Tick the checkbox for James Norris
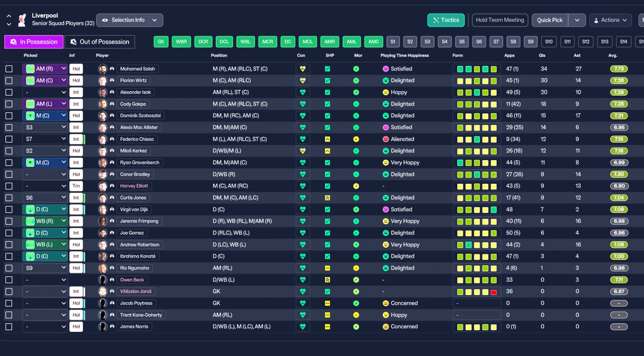The image size is (644, 356). (x=9, y=326)
